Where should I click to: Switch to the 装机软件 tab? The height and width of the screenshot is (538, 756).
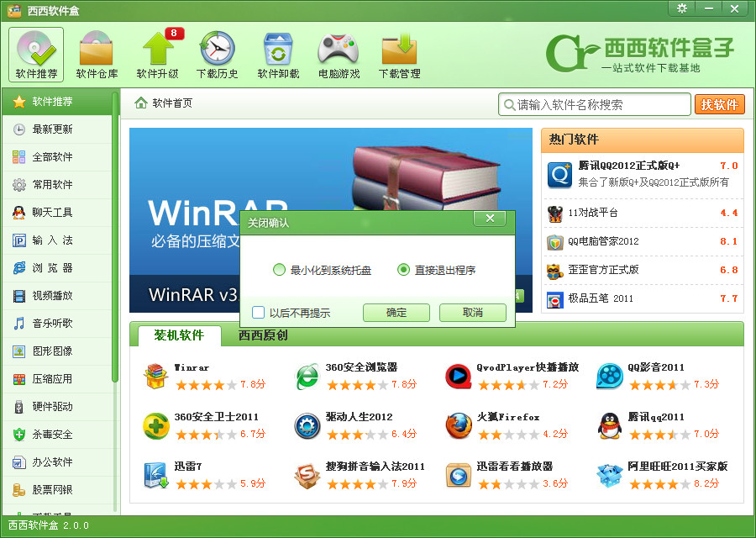pyautogui.click(x=180, y=335)
